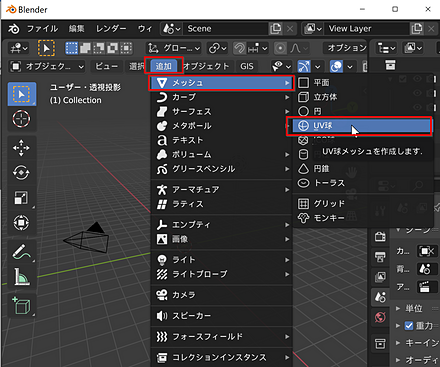
Task: Open the ファイル menu
Action: pyautogui.click(x=42, y=29)
